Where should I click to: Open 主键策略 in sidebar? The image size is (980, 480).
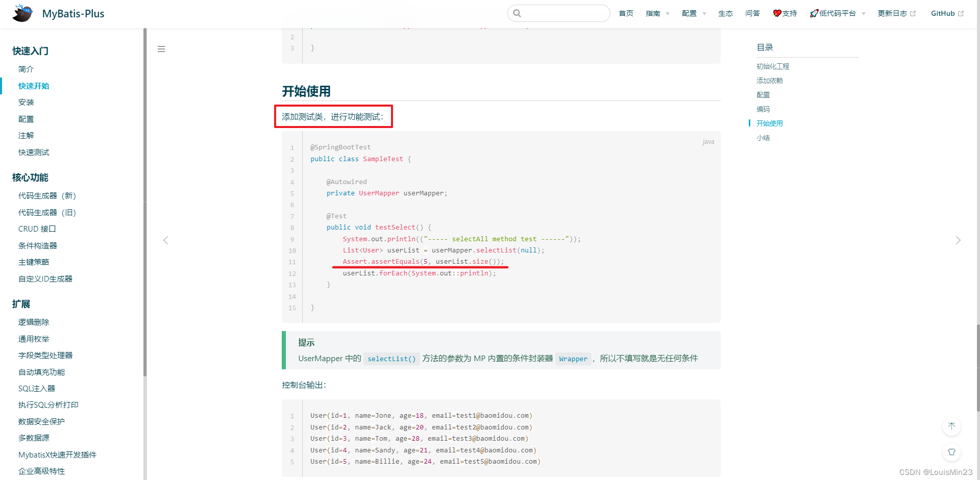coord(34,262)
